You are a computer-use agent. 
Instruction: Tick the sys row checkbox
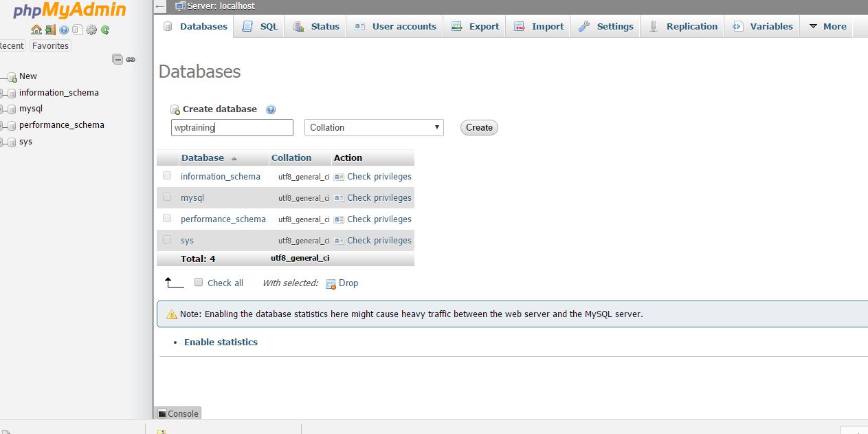(x=167, y=239)
